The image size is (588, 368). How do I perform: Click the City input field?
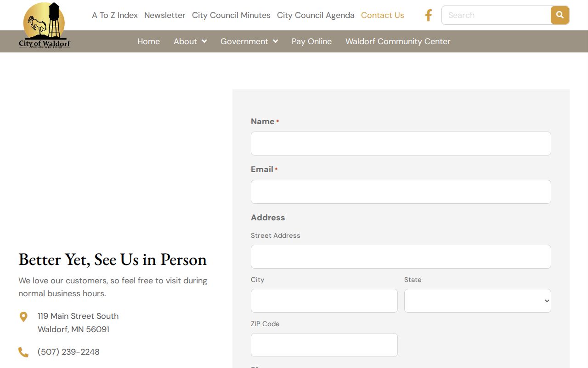(x=324, y=301)
